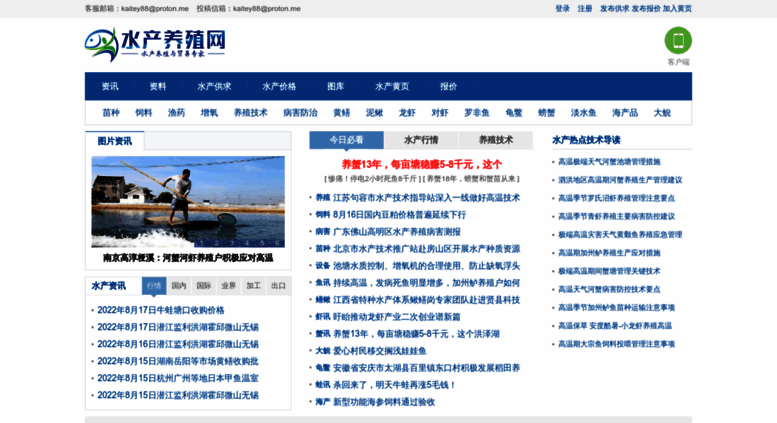
Task: Open 高温极端天气河蟹池塘管理措施
Action: 610,161
